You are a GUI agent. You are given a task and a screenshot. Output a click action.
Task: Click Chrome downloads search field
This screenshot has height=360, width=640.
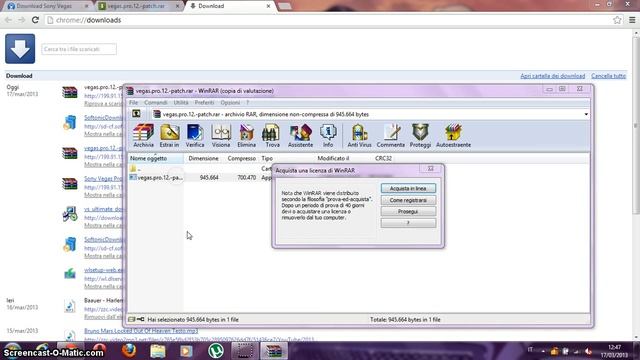click(x=79, y=49)
